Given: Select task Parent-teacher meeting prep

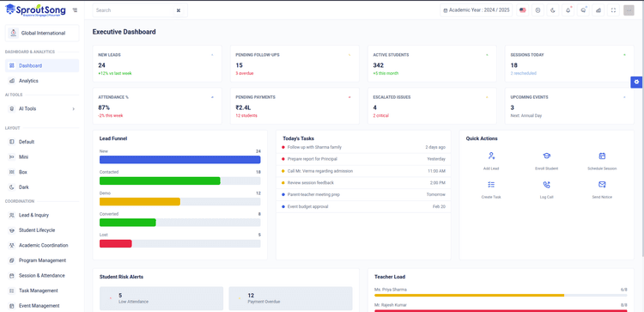Looking at the screenshot, I should coord(363,194).
